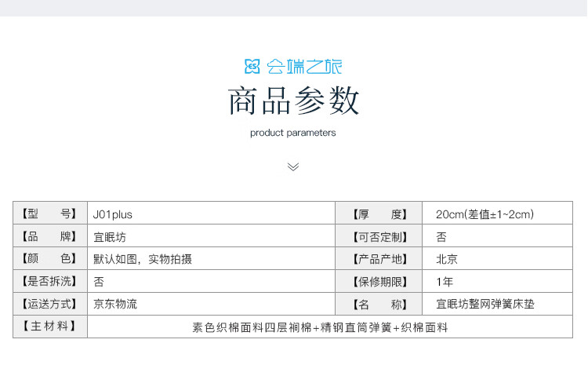Click the 'product parameters' subtitle
Viewport: 588px width, 365px height.
coord(293,133)
